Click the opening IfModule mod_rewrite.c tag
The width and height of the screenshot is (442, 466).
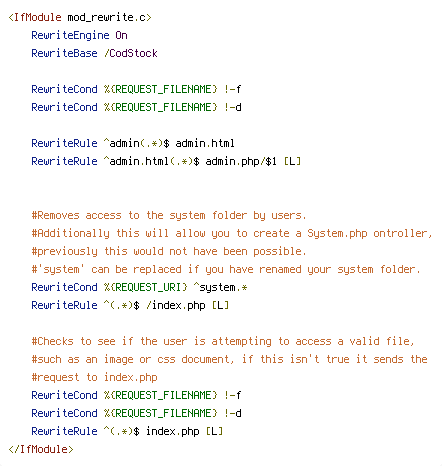tap(80, 17)
